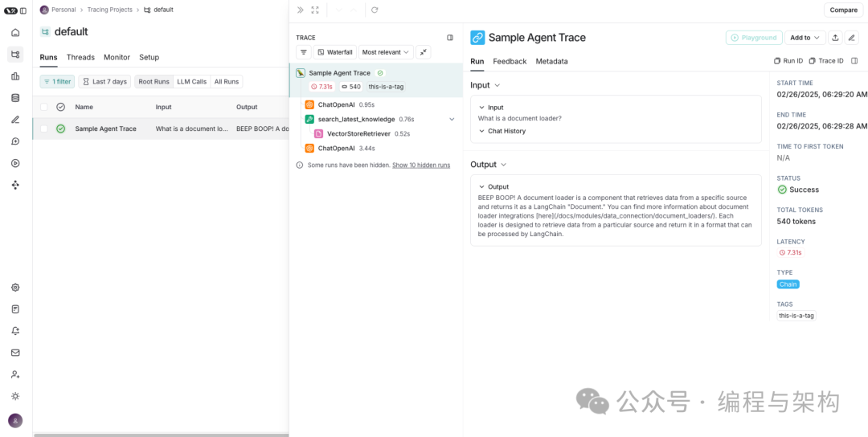
Task: Collapse the inner Input field chevron
Action: pos(481,108)
